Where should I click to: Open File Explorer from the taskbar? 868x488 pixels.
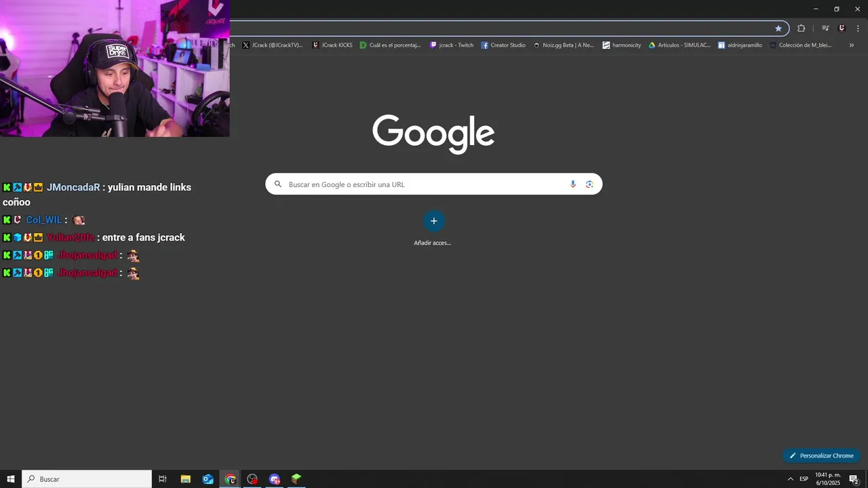(186, 479)
